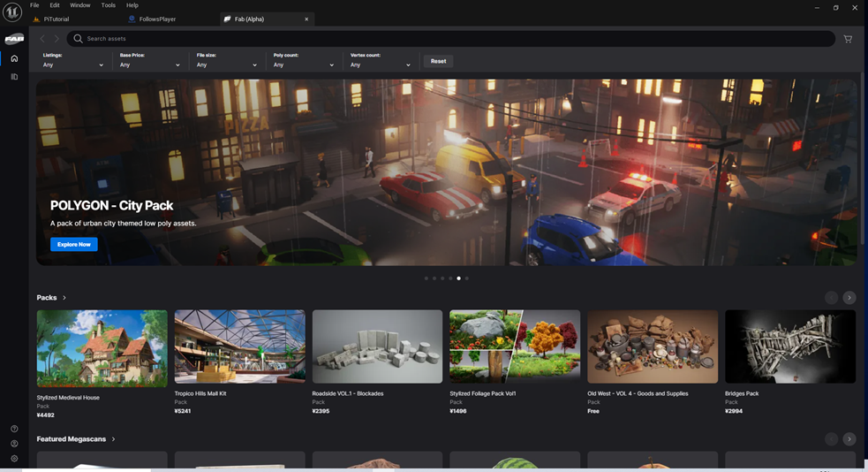Click the Unreal Engine logo icon

(x=12, y=11)
